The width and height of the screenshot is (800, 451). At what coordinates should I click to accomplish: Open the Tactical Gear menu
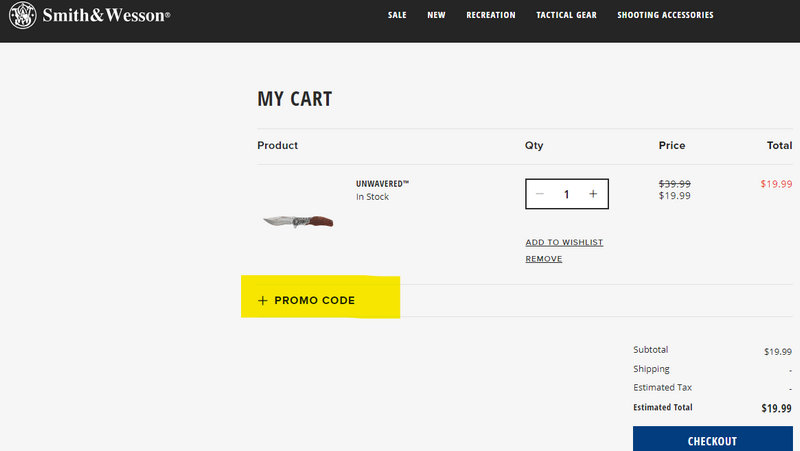pos(566,16)
